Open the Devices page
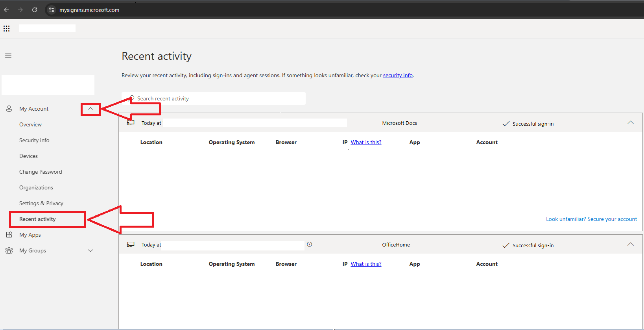Viewport: 644px width, 330px height. [28, 156]
